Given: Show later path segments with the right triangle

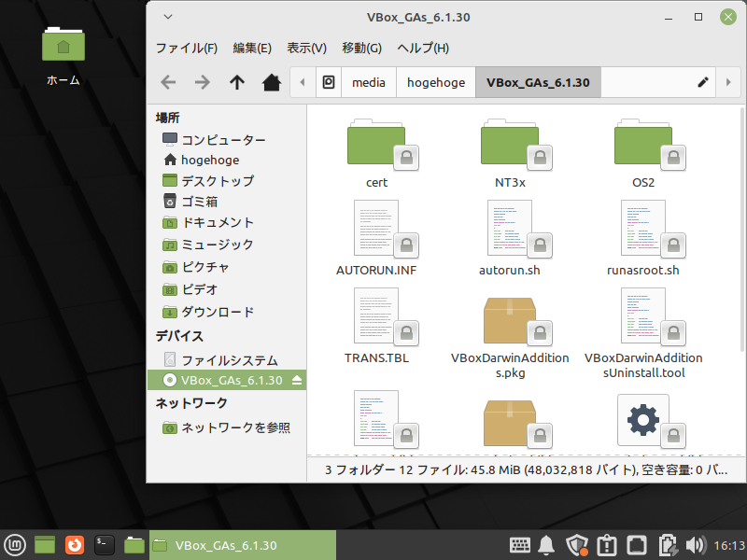Looking at the screenshot, I should click(x=728, y=82).
